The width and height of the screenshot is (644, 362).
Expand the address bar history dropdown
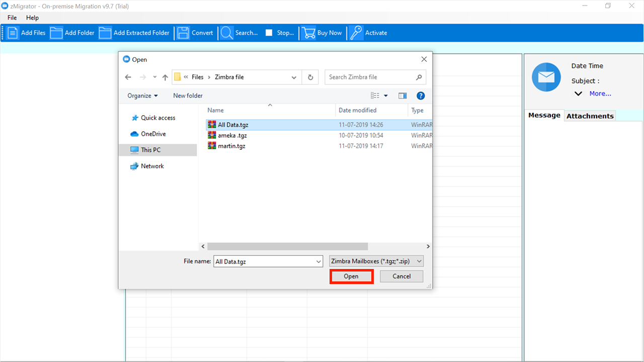294,77
